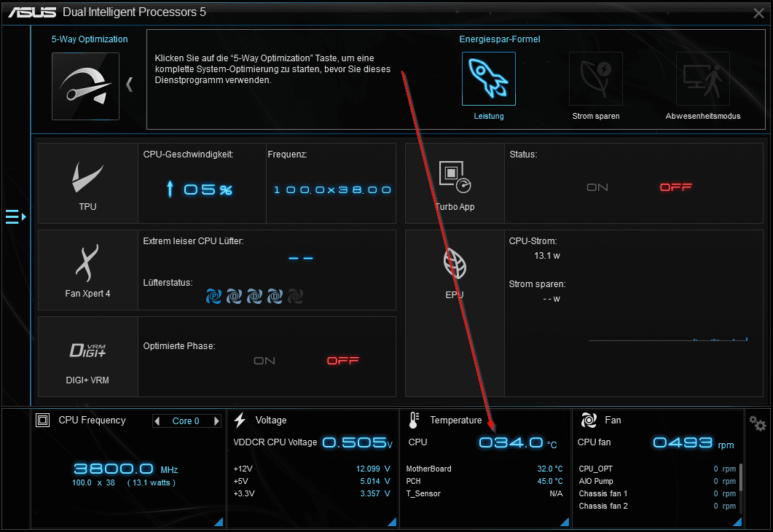
Task: Open the DIGI+ VRM module
Action: (87, 357)
